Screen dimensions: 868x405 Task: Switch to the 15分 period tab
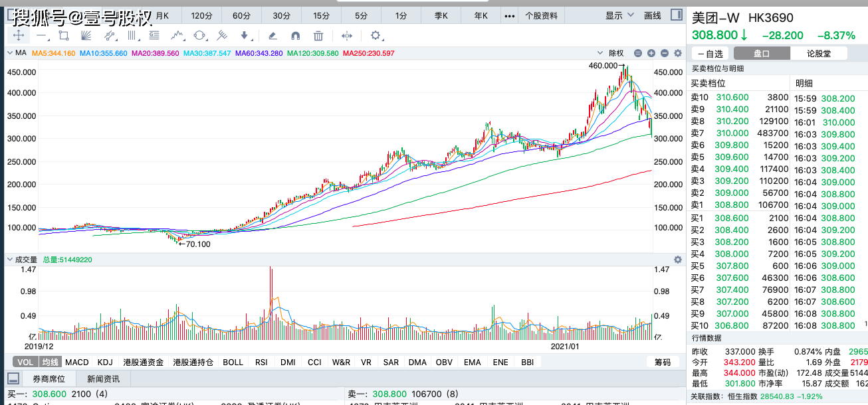click(x=321, y=15)
